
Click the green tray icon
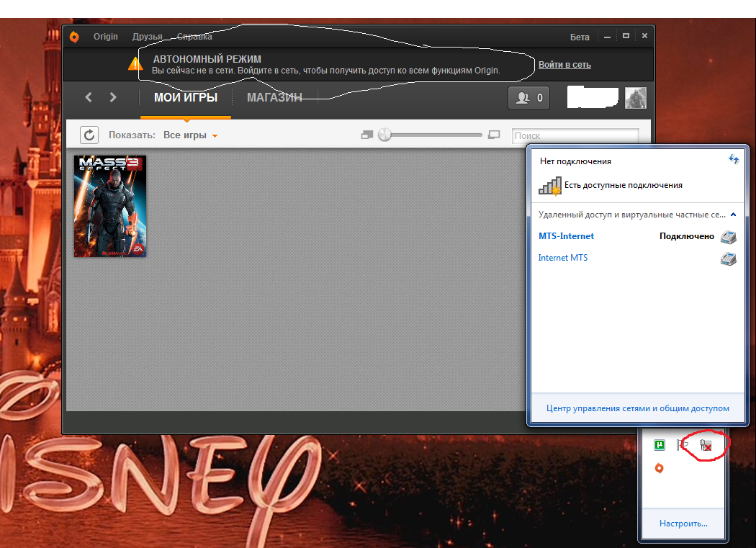[660, 445]
